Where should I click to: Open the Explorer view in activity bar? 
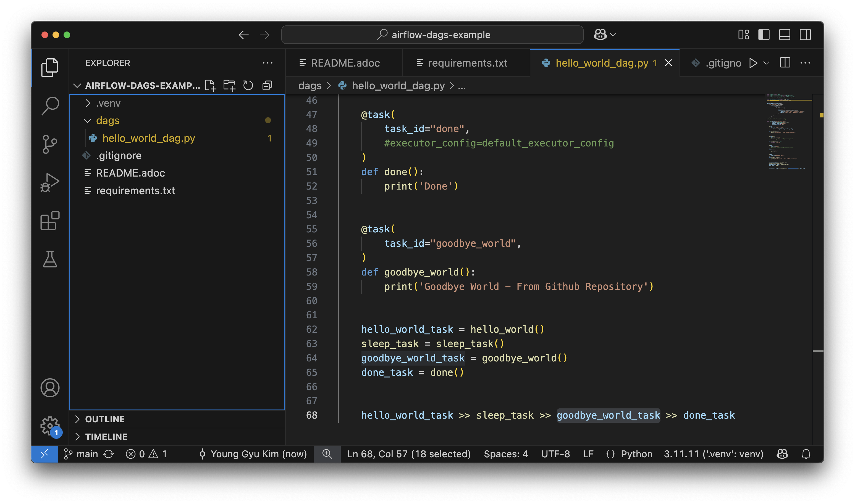50,68
